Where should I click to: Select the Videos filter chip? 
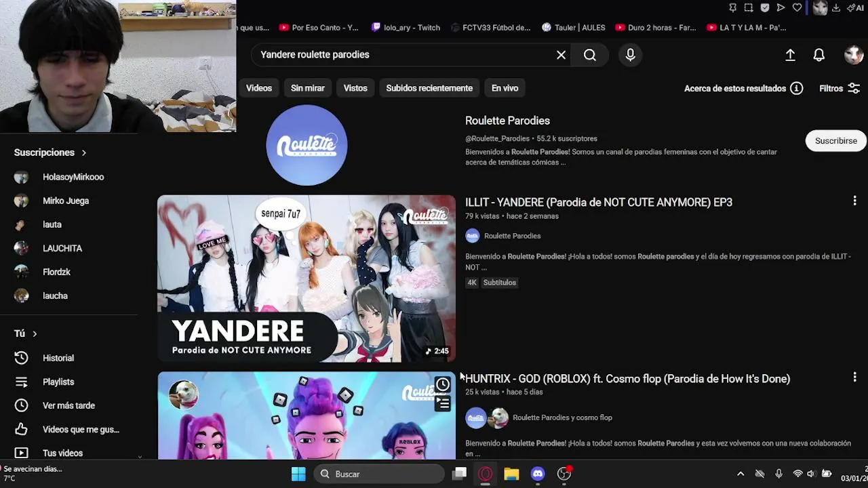[x=259, y=88]
